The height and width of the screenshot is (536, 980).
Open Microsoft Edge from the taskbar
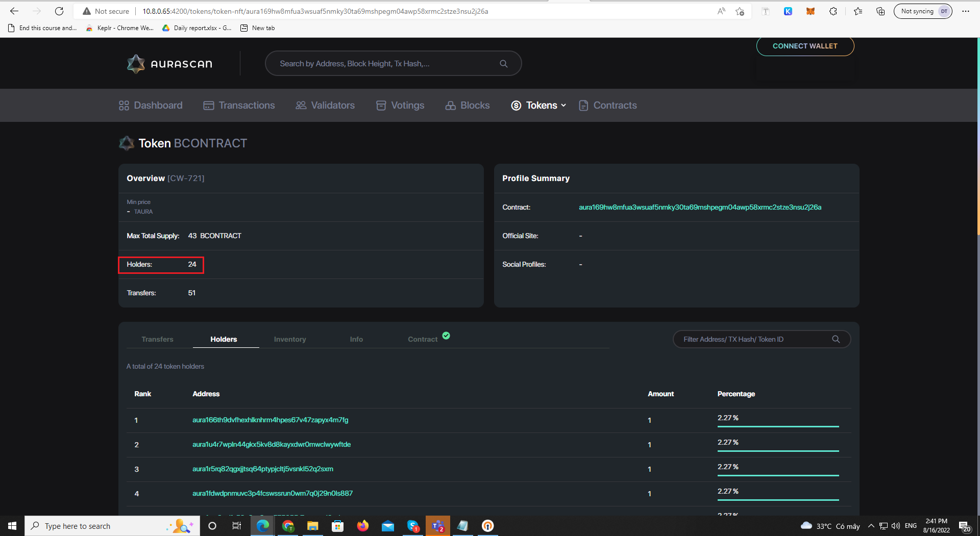pos(263,526)
